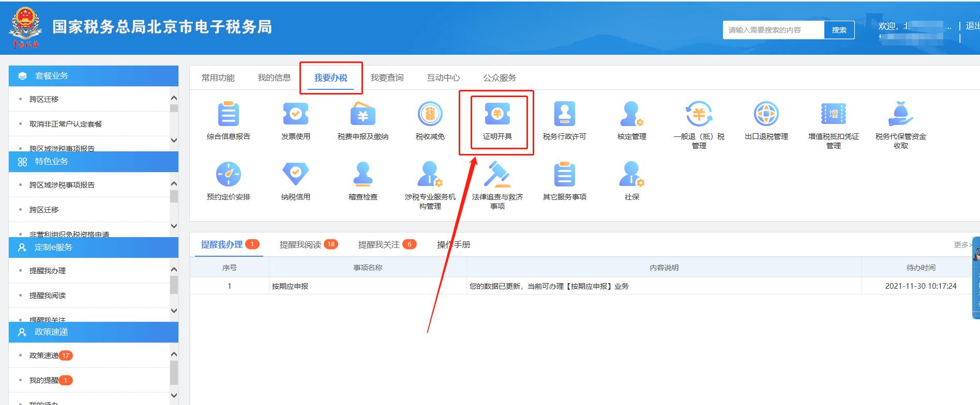Viewport: 980px width, 405px height.
Task: Open 跨区域涉税事项报告 under 特色业务
Action: [x=62, y=185]
